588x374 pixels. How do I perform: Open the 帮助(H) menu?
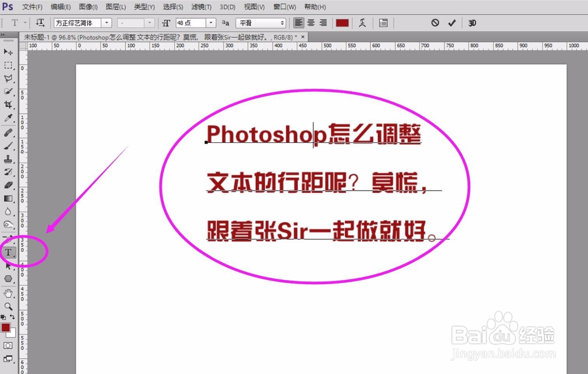(x=315, y=6)
